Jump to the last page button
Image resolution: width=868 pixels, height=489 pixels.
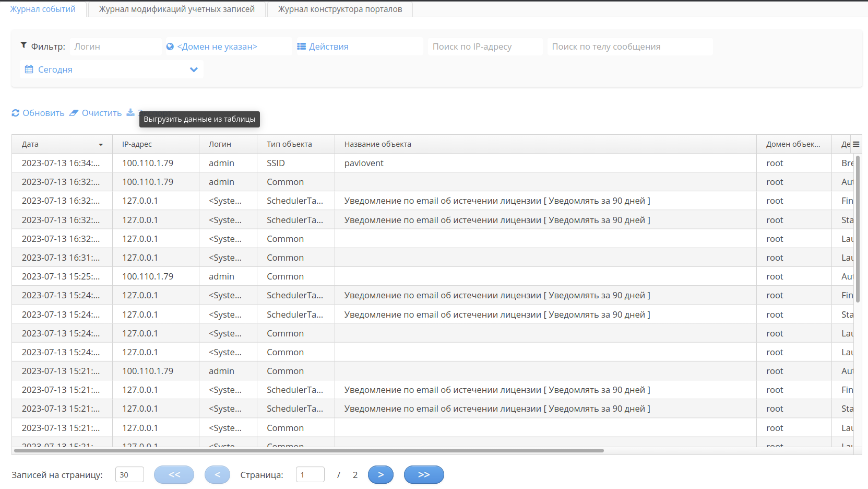424,474
